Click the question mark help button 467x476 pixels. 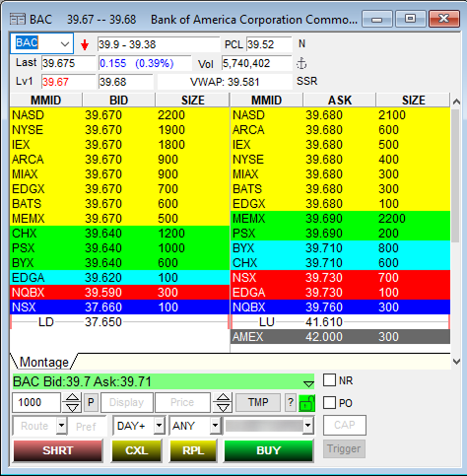pos(291,402)
